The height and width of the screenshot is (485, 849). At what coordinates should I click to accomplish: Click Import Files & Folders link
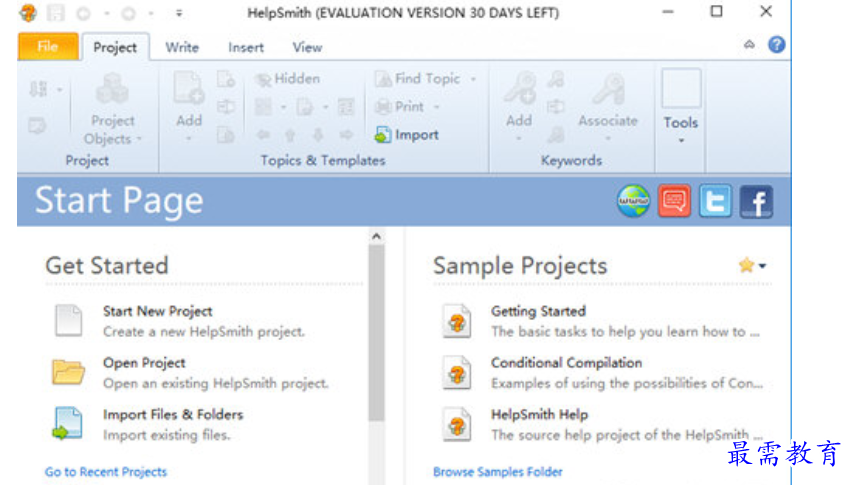tap(173, 415)
